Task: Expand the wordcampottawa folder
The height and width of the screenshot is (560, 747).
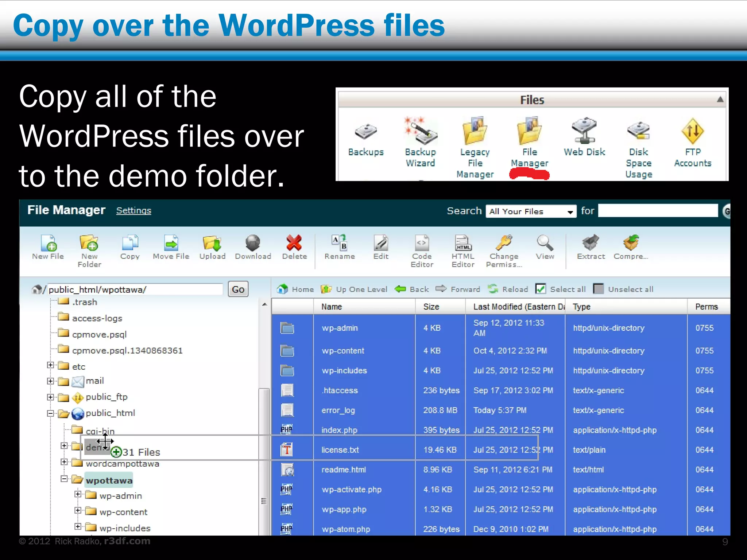Action: 64,462
